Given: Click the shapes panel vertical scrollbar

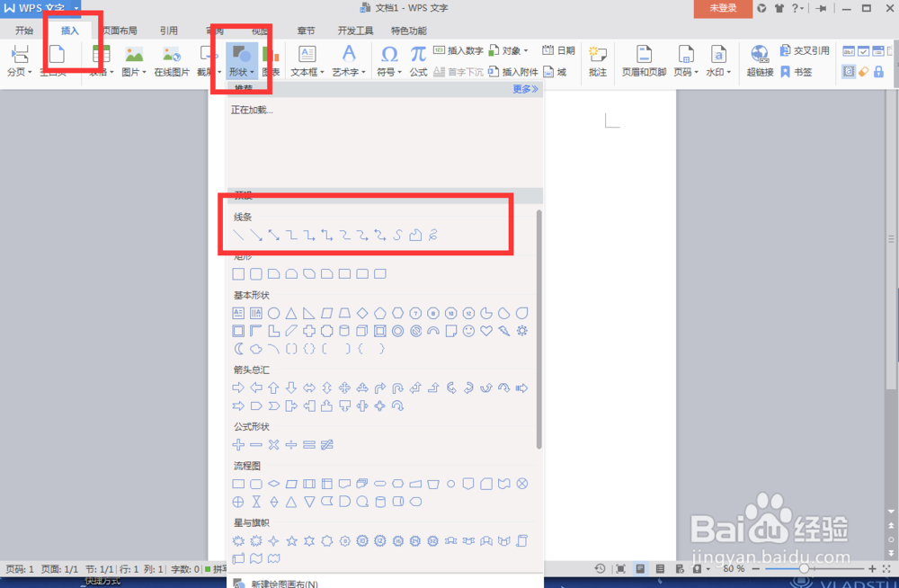Looking at the screenshot, I should (539, 330).
